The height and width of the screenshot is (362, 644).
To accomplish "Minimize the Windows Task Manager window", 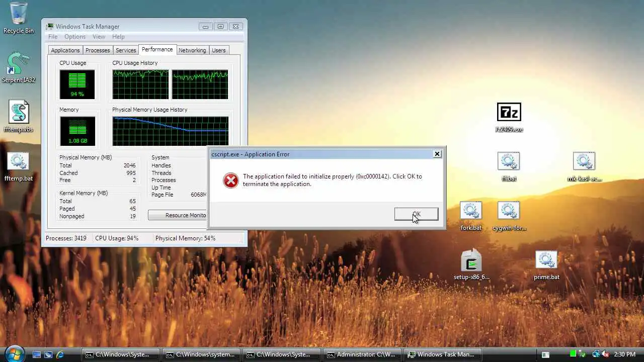I will (x=205, y=27).
